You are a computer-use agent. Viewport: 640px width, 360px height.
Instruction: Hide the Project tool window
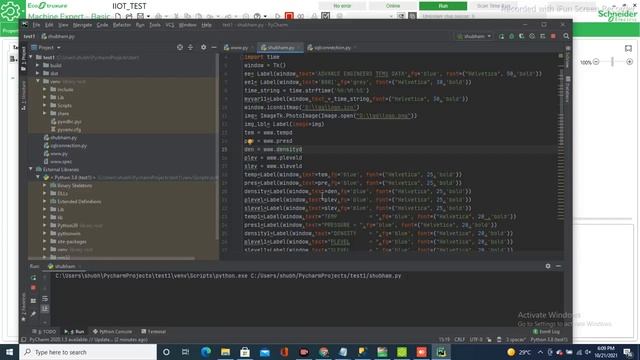pyautogui.click(x=214, y=47)
